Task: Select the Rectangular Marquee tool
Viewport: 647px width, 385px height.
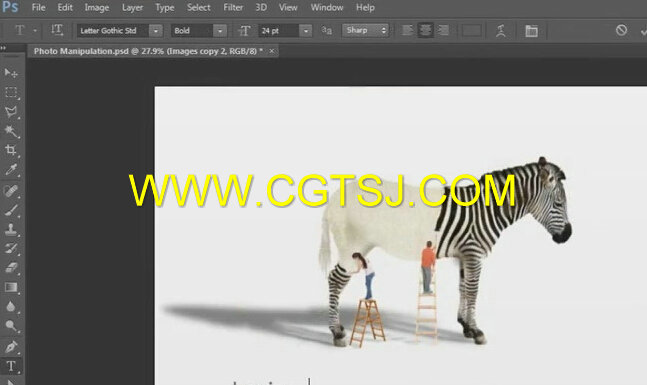Action: (11, 92)
